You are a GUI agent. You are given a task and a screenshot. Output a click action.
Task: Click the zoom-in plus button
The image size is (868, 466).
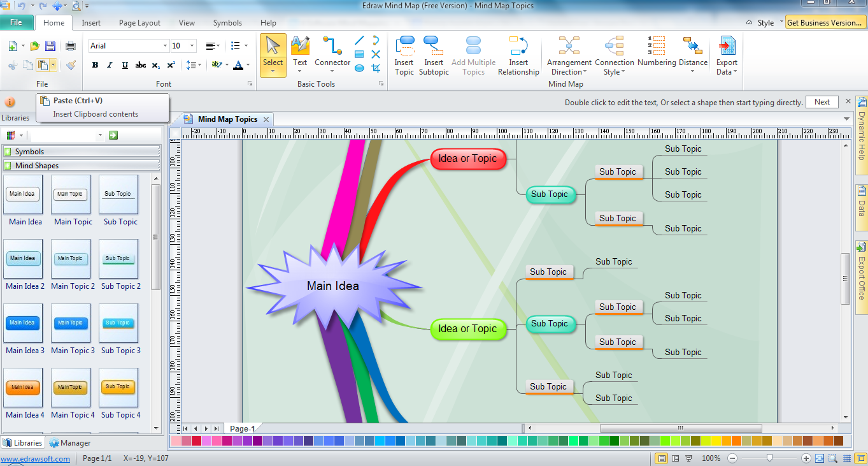(x=806, y=458)
